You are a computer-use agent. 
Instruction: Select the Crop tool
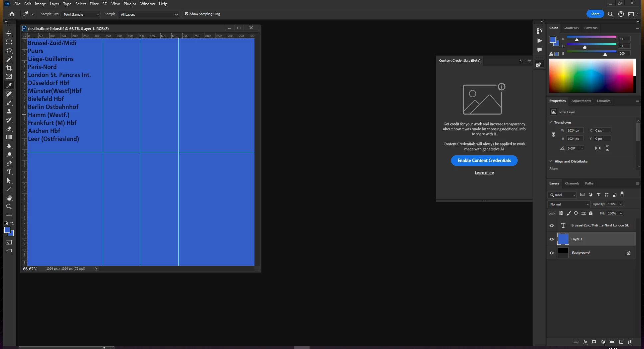9,68
